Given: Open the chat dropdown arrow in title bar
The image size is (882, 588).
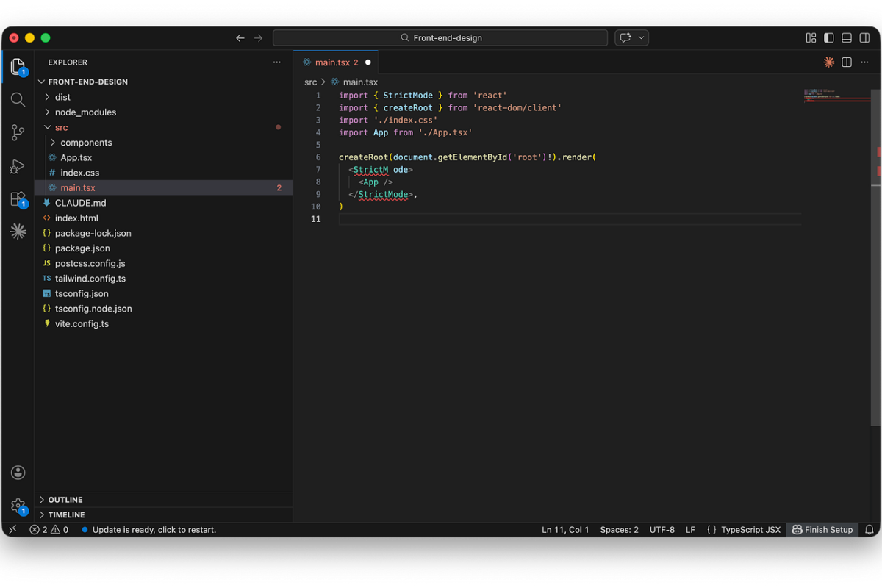Looking at the screenshot, I should coord(642,38).
